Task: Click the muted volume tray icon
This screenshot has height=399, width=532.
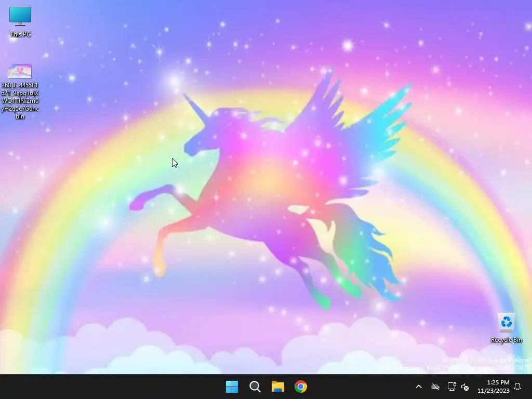Action: point(465,387)
